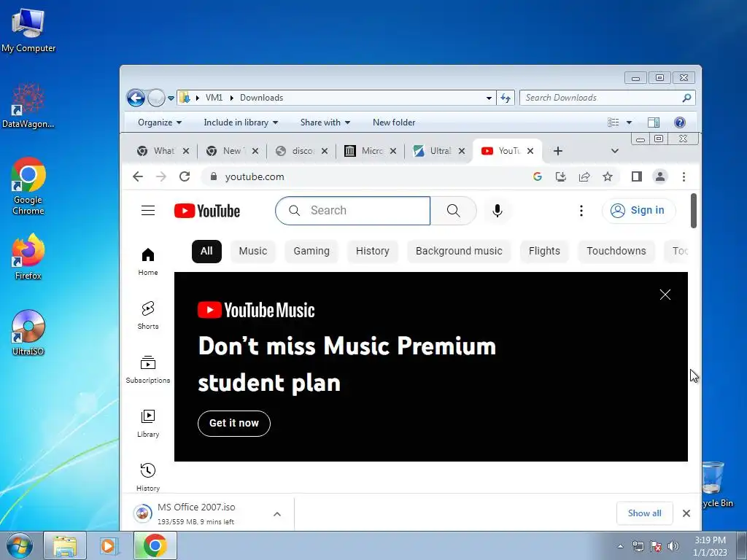The width and height of the screenshot is (747, 560).
Task: Show hidden tray icons arrow
Action: point(620,546)
